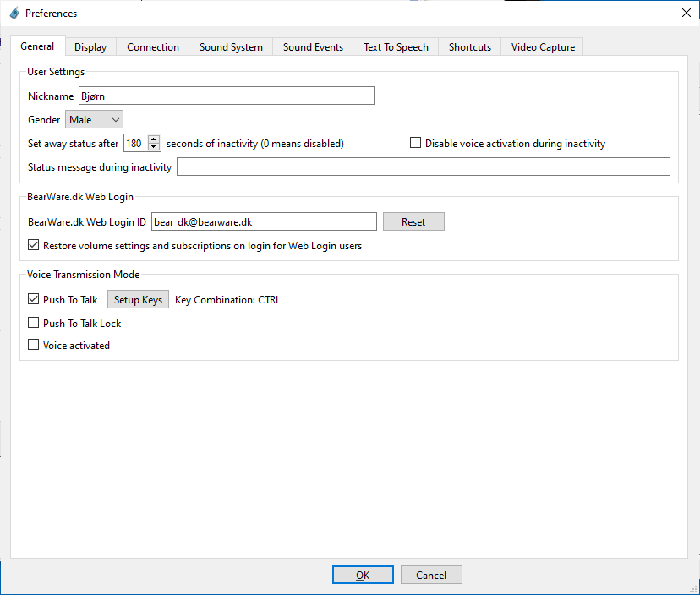Switch to the Display tab

pyautogui.click(x=90, y=47)
